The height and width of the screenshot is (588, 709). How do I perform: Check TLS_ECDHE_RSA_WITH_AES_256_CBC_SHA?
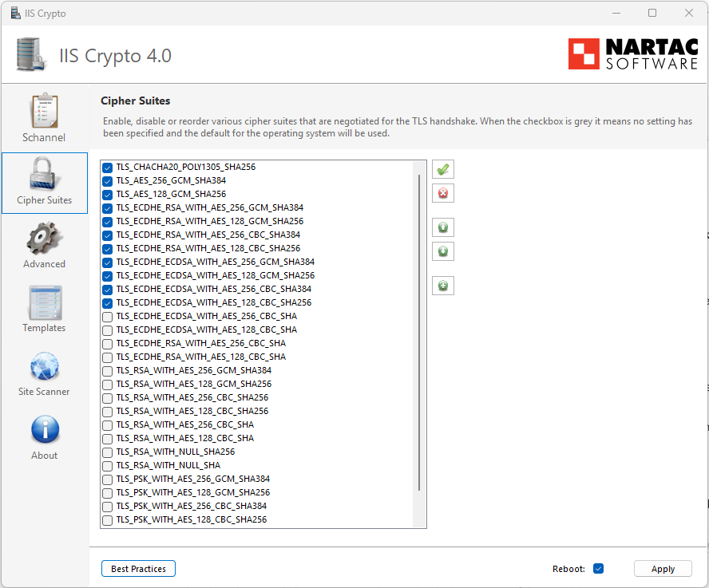click(107, 344)
